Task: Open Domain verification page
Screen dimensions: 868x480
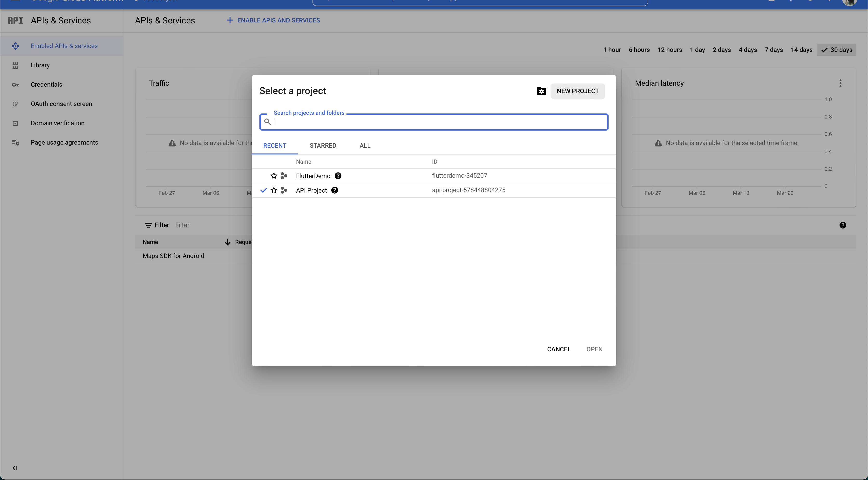Action: (x=58, y=123)
